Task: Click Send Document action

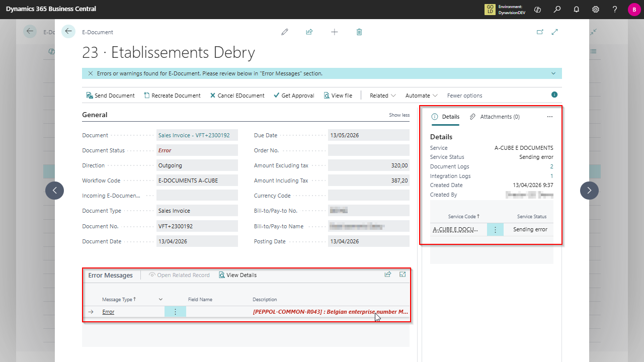Action: point(110,96)
